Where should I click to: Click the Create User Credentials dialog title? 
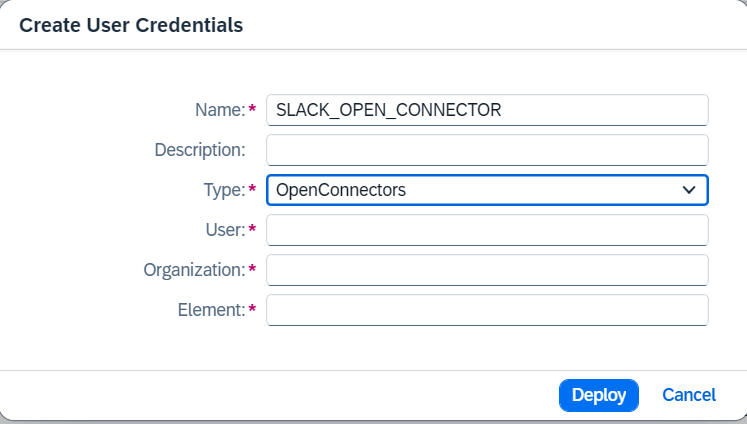click(131, 25)
